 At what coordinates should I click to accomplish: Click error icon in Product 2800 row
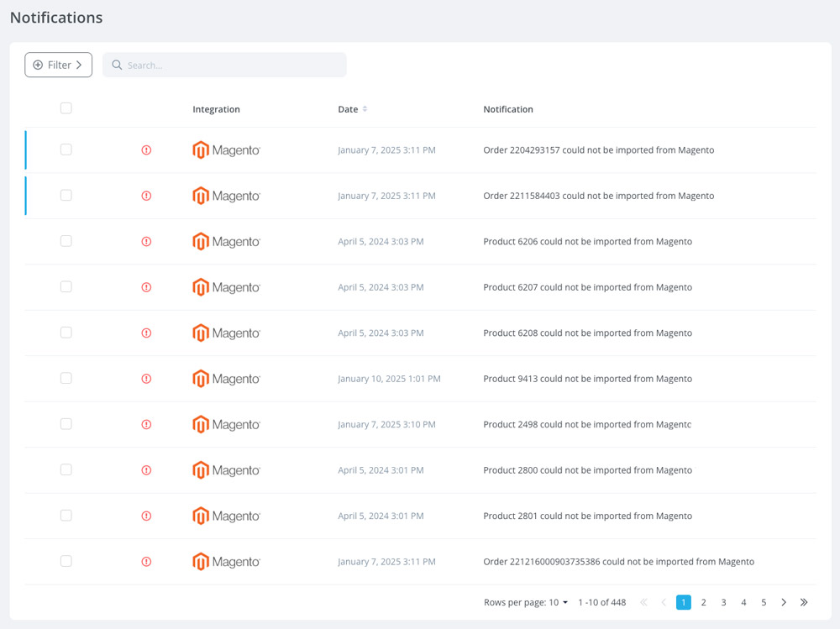[146, 470]
